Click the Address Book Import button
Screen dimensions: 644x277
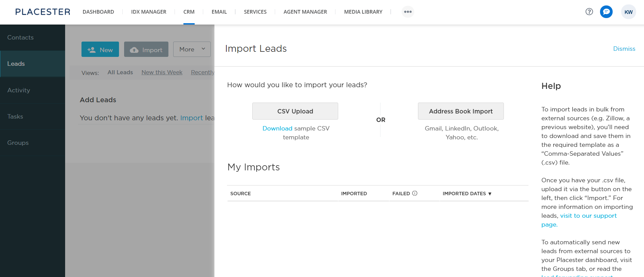tap(461, 111)
